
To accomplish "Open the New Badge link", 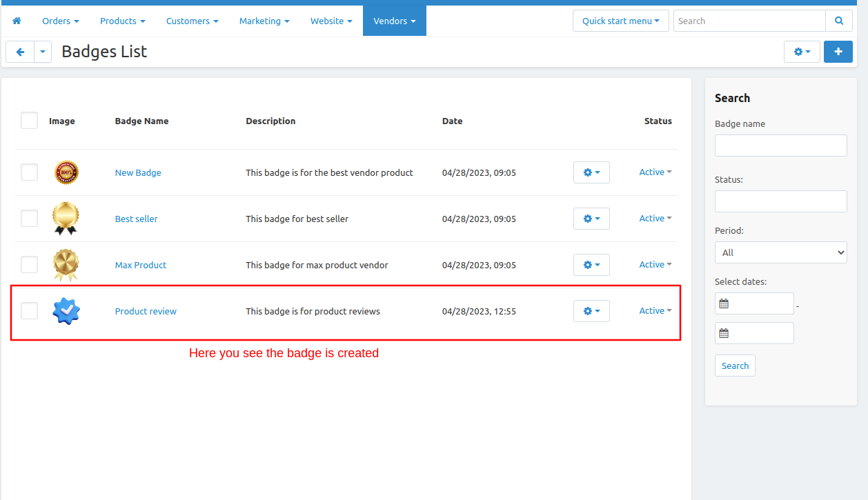I will click(x=138, y=172).
